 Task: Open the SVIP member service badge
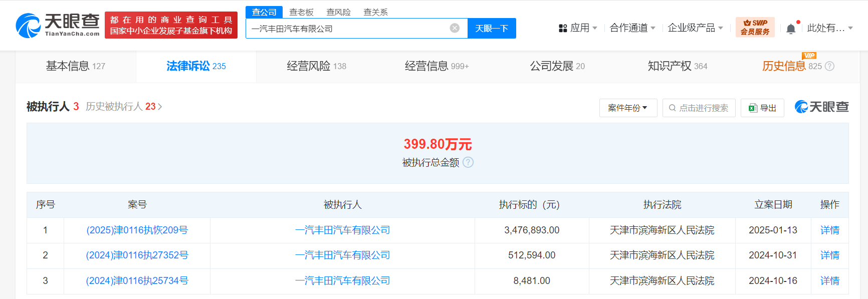coord(755,27)
